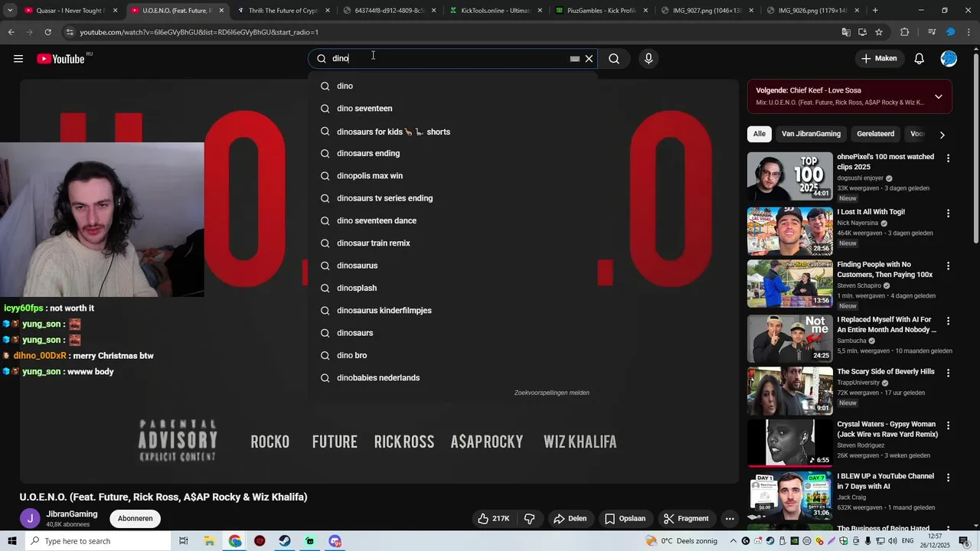Open options for 'Finding People with No Customers'
The image size is (980, 551).
948,266
